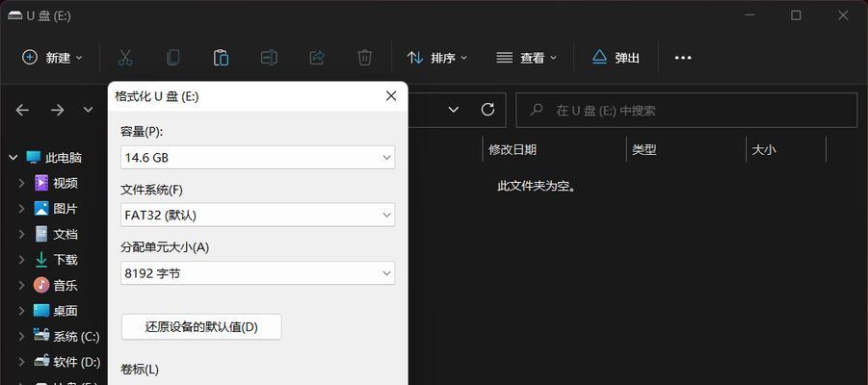Click the New (新建) button

tap(52, 58)
